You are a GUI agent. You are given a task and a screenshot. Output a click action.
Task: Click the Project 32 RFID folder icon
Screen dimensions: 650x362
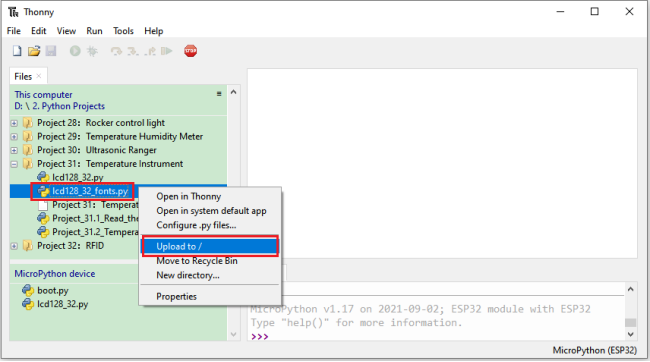coord(28,245)
